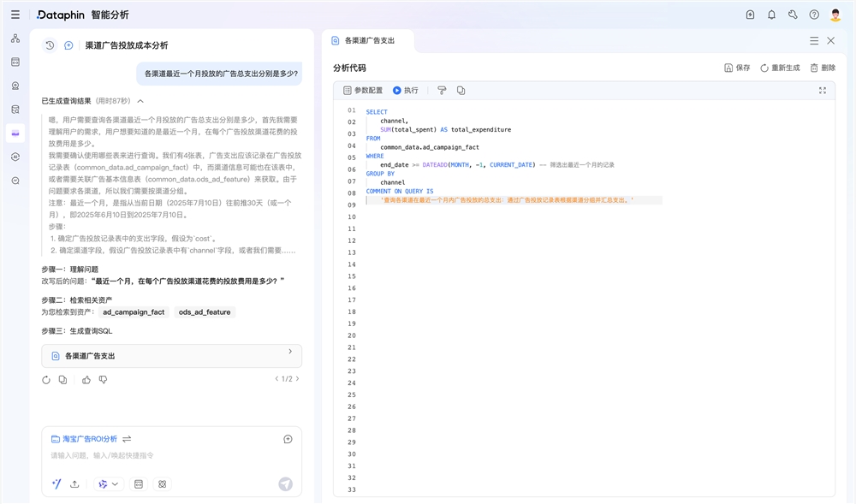
Task: Give thumbs up to the answer
Action: [x=86, y=380]
